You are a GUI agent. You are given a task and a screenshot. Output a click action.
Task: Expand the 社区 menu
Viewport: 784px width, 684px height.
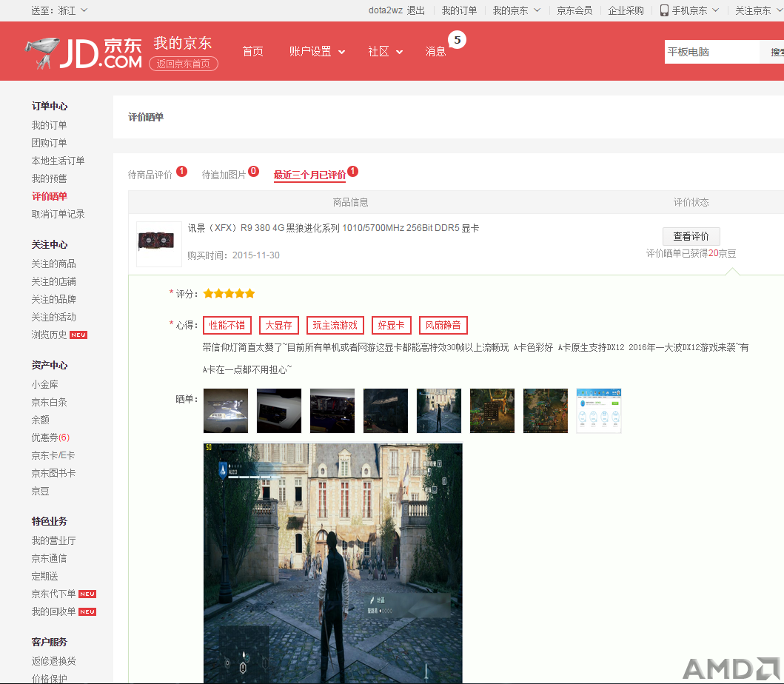pos(386,52)
